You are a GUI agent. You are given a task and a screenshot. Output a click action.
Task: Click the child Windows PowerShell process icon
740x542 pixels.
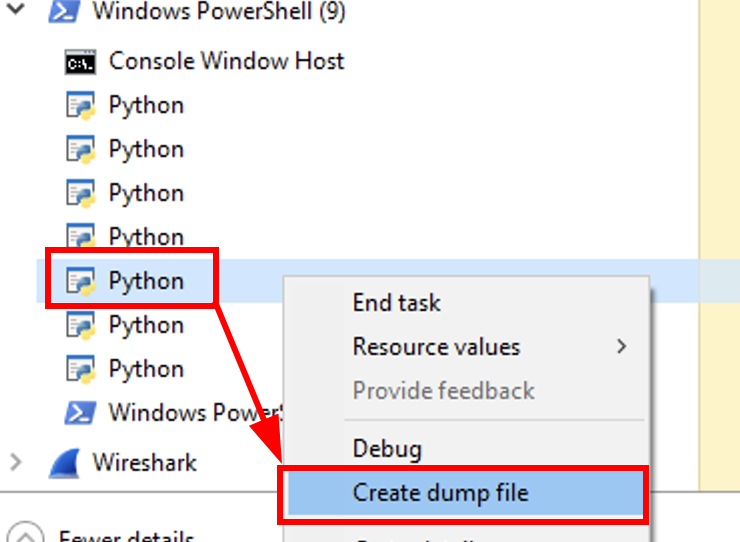tap(80, 413)
